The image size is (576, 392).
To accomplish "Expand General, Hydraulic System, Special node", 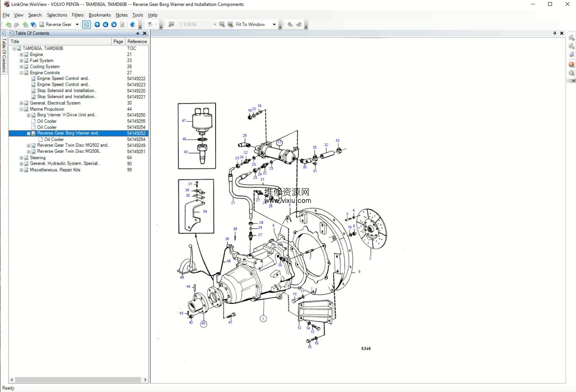I will (x=21, y=164).
